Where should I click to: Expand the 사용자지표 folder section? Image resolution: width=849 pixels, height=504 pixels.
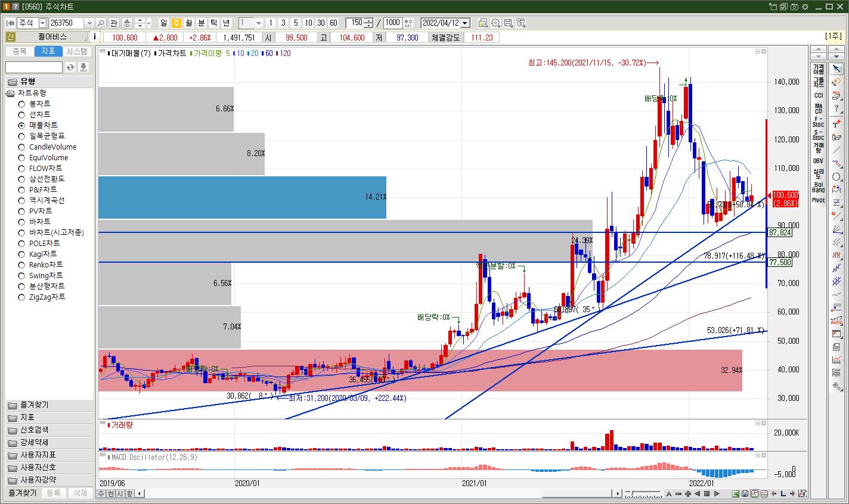[x=50, y=455]
